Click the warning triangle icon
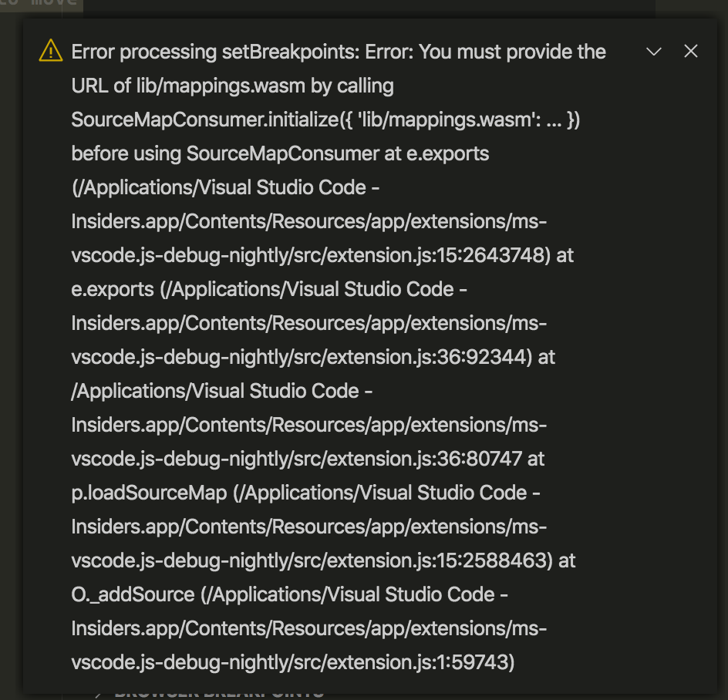This screenshot has width=728, height=700. pos(51,51)
